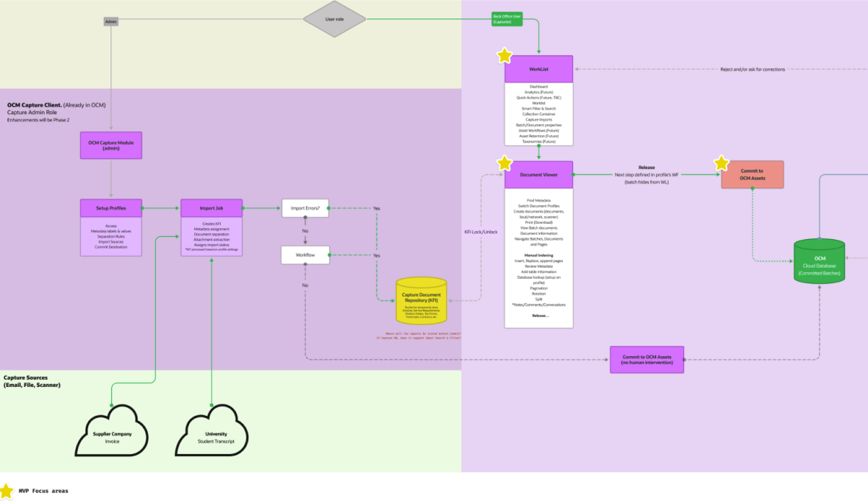
Task: Select the green OCM Cloud Database cylinder
Action: pyautogui.click(x=819, y=261)
